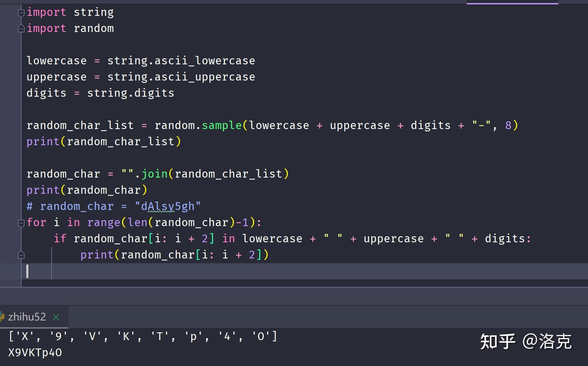The width and height of the screenshot is (588, 366).
Task: Click the blinking text cursor on the empty line
Action: click(28, 271)
